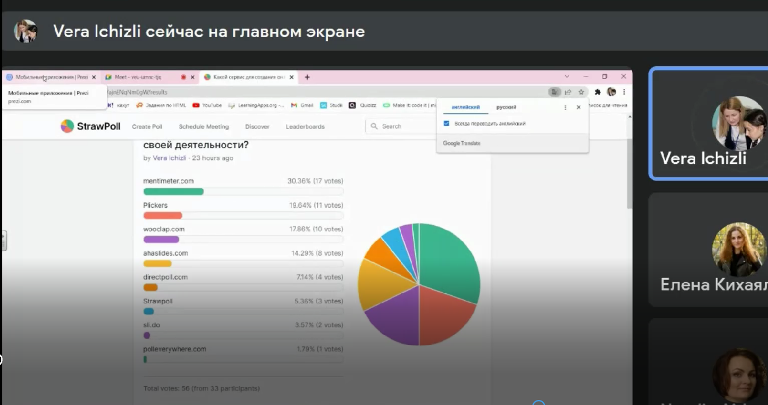Screen dimensions: 768x405
Task: Open Chrome's three-dot main menu
Action: click(x=624, y=92)
